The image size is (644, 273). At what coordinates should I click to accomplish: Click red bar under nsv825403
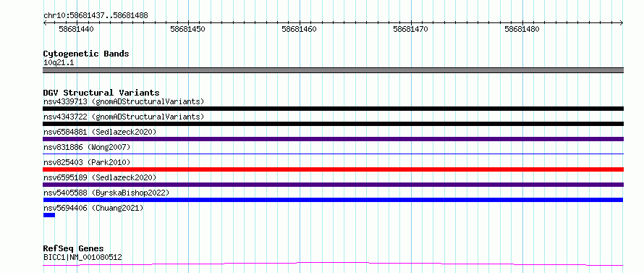[333, 169]
